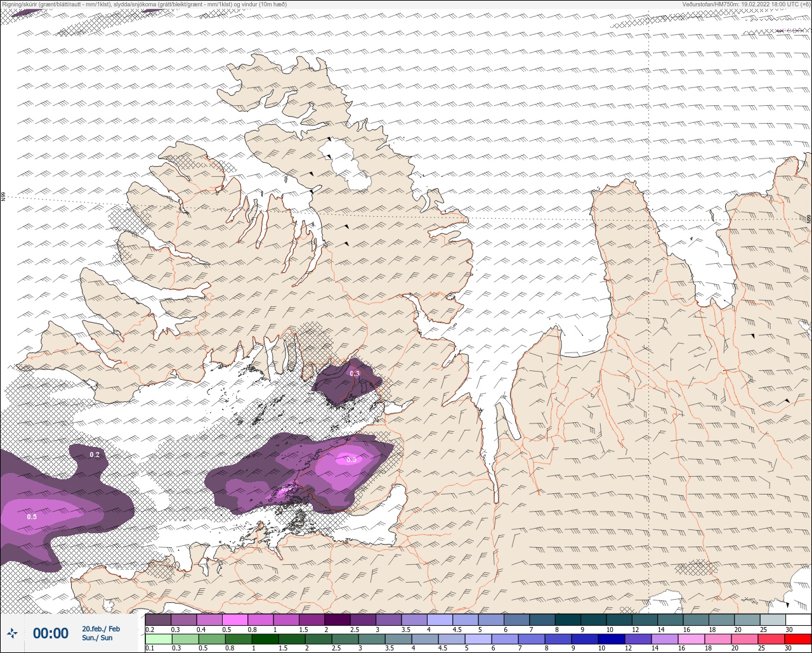Select the pale gray 25 swatch in upper legend
812x653 pixels.
click(x=772, y=619)
